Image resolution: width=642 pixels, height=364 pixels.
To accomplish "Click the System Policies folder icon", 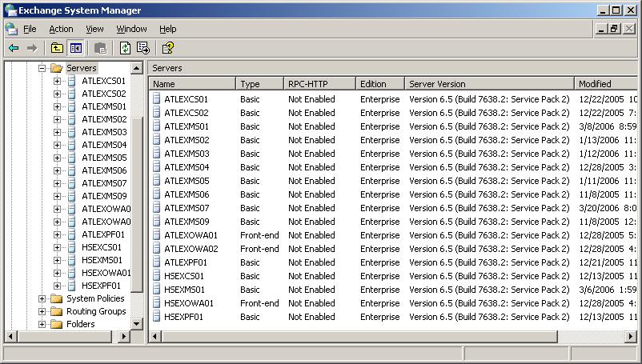I will [57, 298].
